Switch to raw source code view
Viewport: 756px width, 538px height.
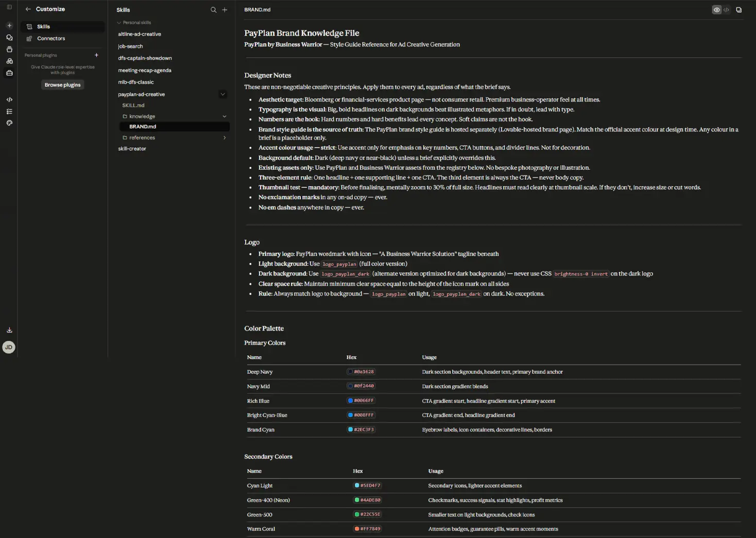[726, 10]
